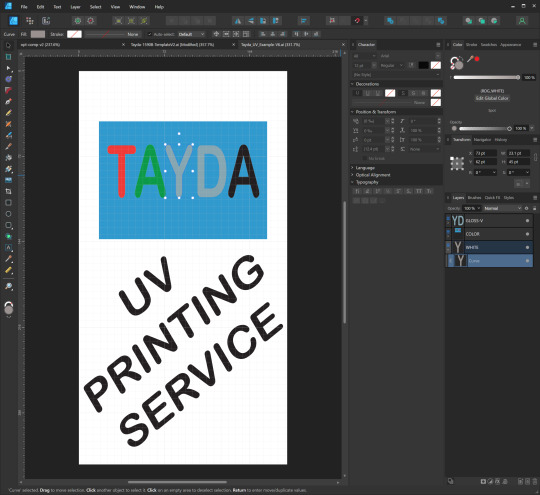Select the Corner tool
540x495 pixels.
[9, 90]
